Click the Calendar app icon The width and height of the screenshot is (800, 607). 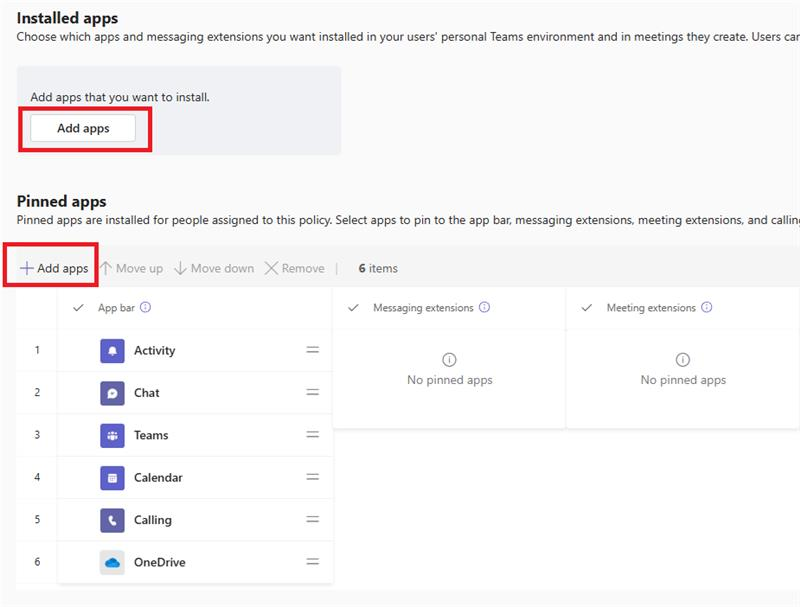(112, 477)
